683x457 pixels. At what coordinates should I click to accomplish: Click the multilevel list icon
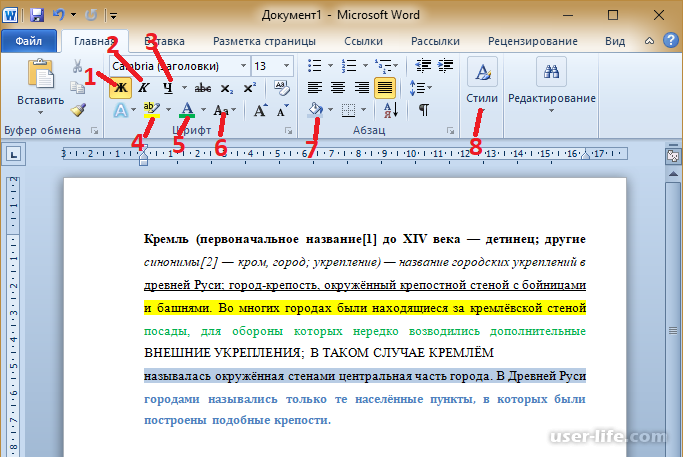[383, 66]
